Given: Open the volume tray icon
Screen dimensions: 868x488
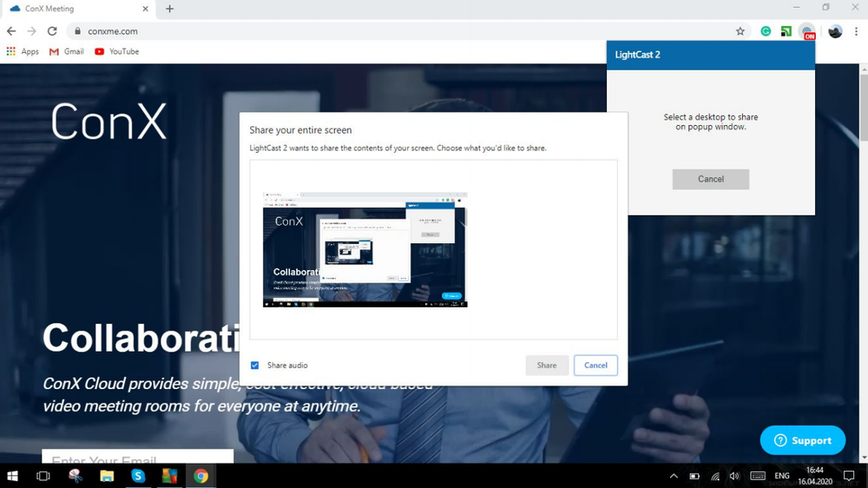Looking at the screenshot, I should [x=734, y=476].
